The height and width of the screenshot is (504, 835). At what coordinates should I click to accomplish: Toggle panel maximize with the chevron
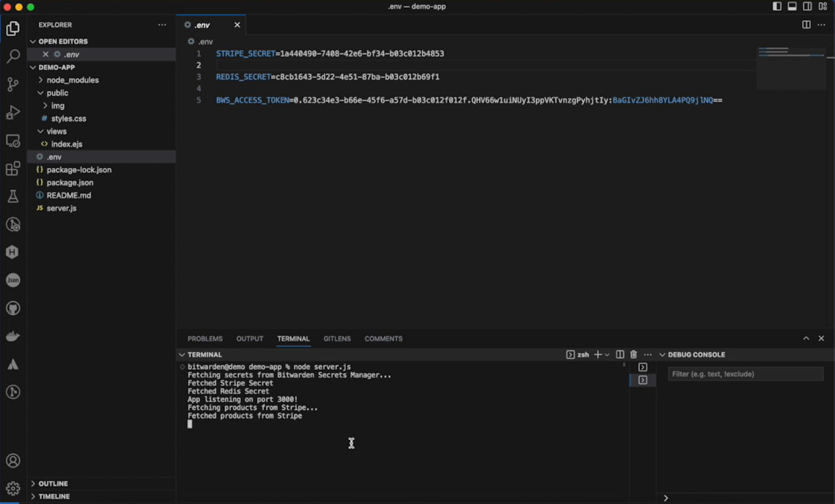(x=806, y=338)
